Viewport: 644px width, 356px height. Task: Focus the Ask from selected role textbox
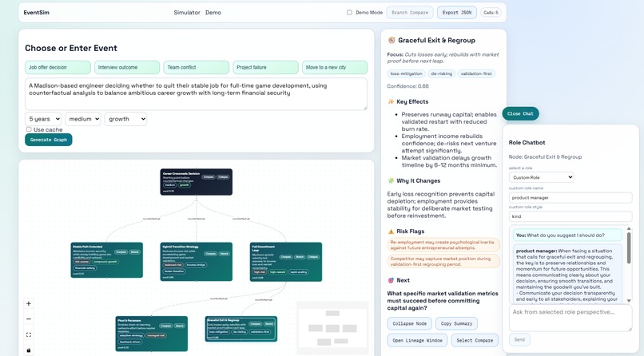[570, 318]
